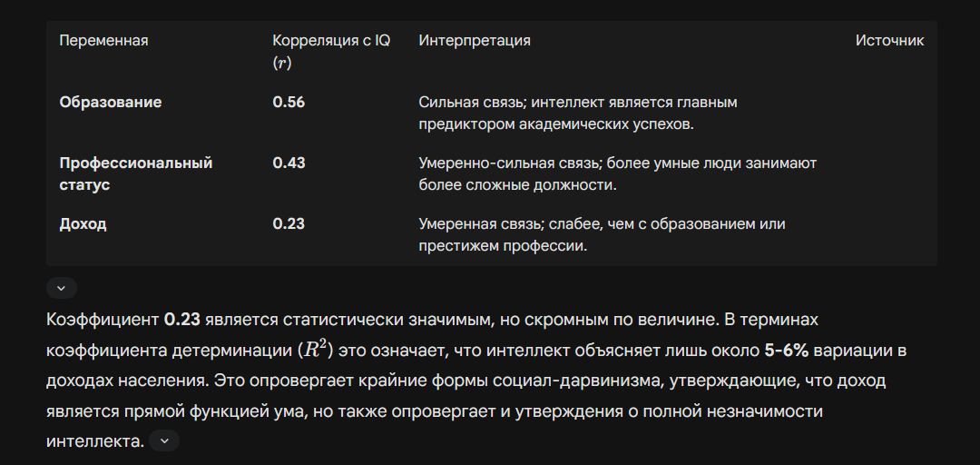Screen dimensions: 980x465
Task: Click the 0.43 correlation value
Action: [289, 163]
